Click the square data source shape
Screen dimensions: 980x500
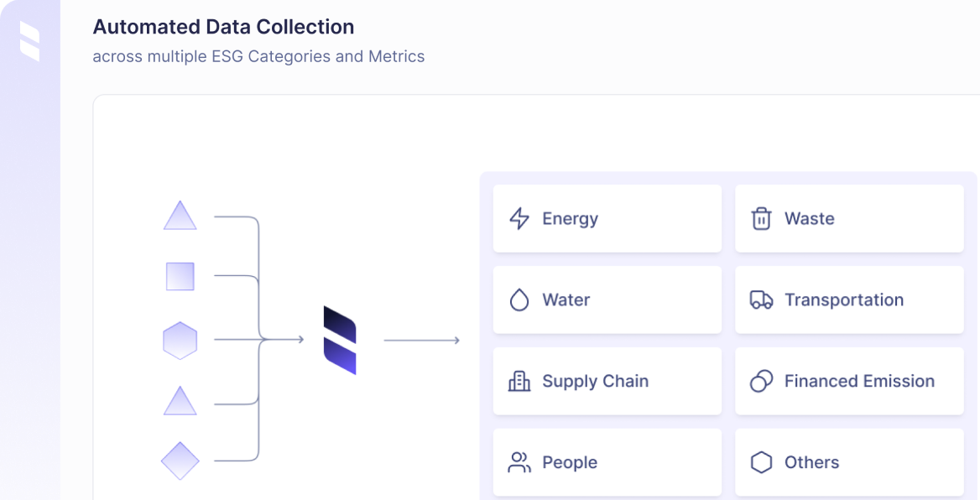coord(180,276)
